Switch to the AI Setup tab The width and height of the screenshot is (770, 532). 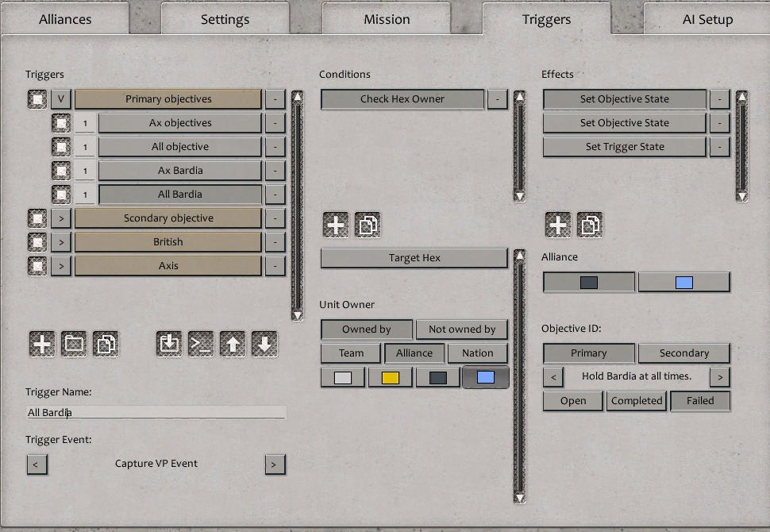click(x=707, y=19)
